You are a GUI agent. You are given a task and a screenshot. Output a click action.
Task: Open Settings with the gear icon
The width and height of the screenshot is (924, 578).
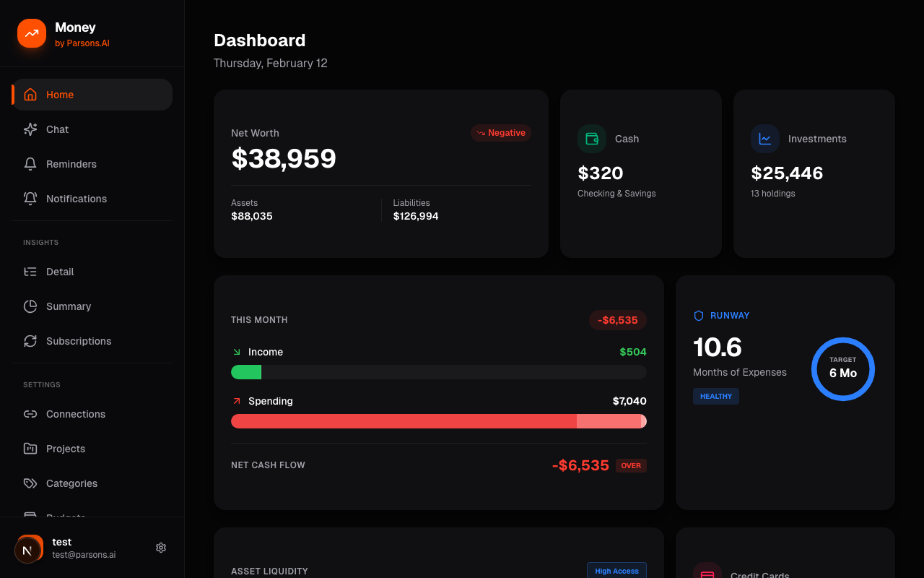[160, 548]
